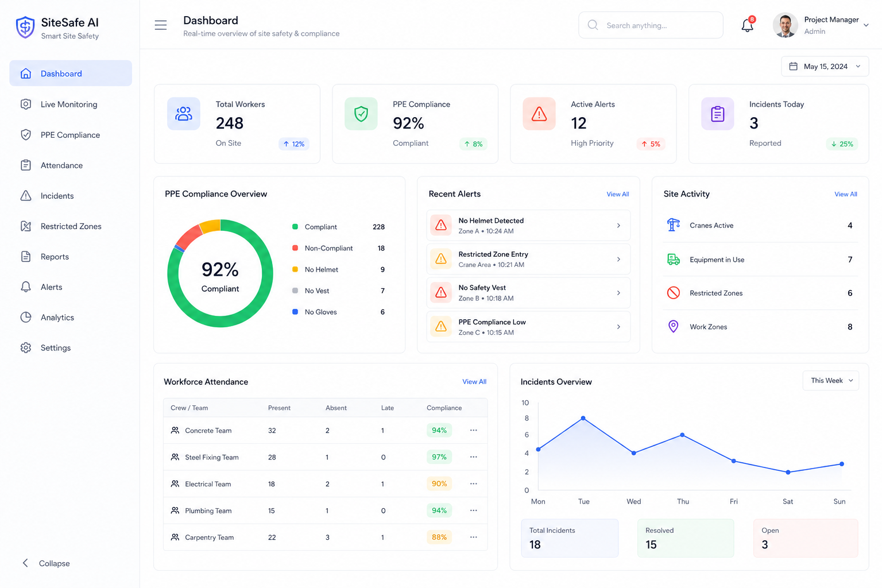The image size is (882, 588).
Task: Click the PPE Compliance Low warning icon
Action: (441, 326)
